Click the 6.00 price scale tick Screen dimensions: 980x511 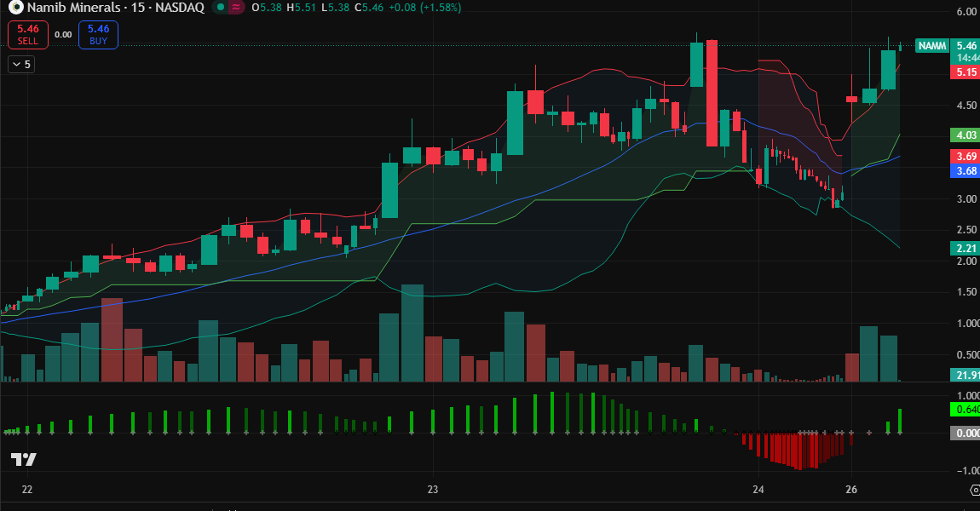[x=967, y=12]
